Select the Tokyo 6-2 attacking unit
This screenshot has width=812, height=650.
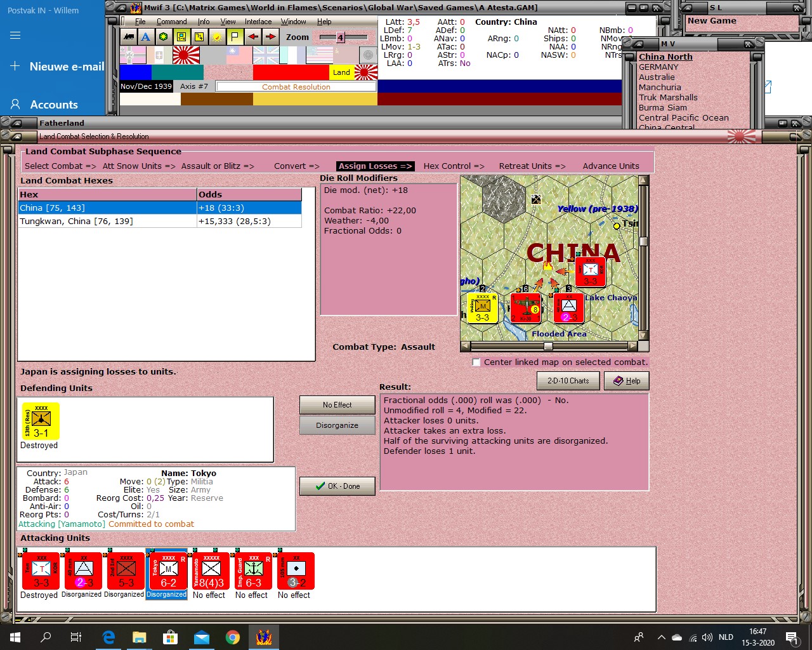[x=168, y=571]
